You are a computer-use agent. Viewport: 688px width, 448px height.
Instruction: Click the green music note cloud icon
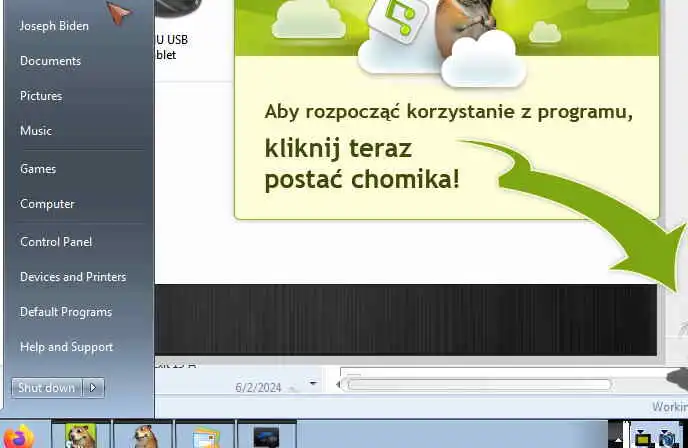point(398,18)
